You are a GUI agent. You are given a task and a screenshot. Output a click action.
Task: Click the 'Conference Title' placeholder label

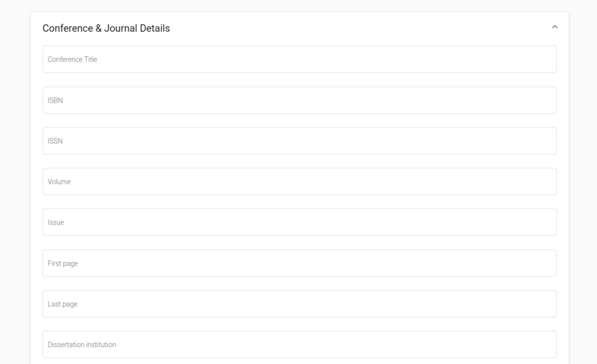tap(72, 59)
